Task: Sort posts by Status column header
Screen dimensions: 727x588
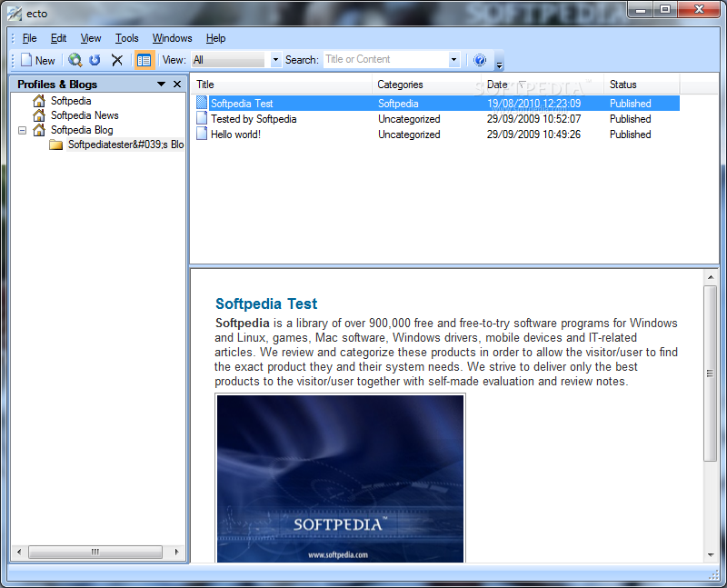Action: click(642, 85)
